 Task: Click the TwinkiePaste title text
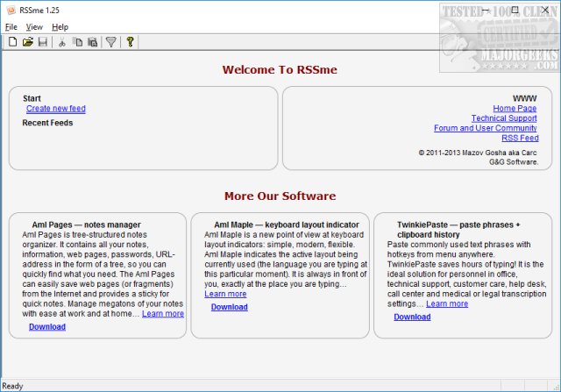pos(458,230)
